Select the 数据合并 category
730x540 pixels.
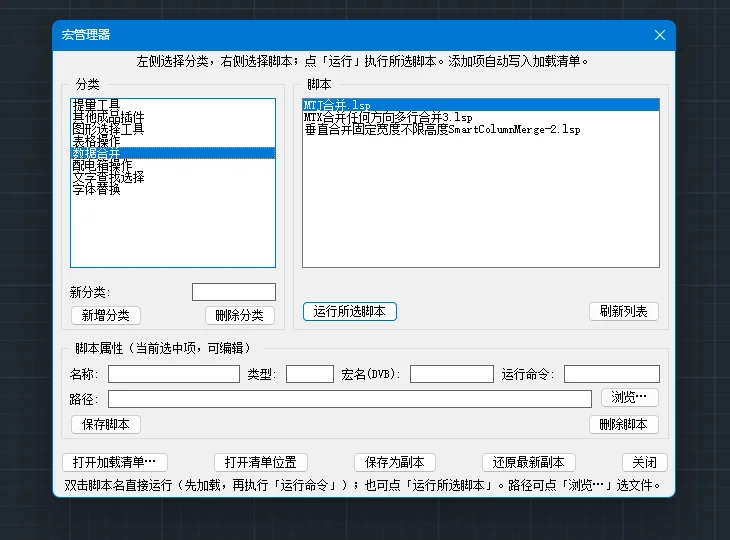tap(173, 153)
